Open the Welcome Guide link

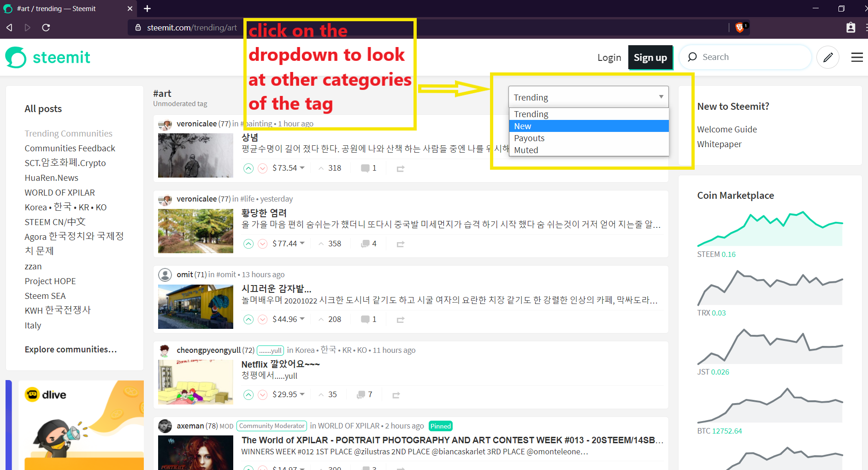click(x=727, y=130)
